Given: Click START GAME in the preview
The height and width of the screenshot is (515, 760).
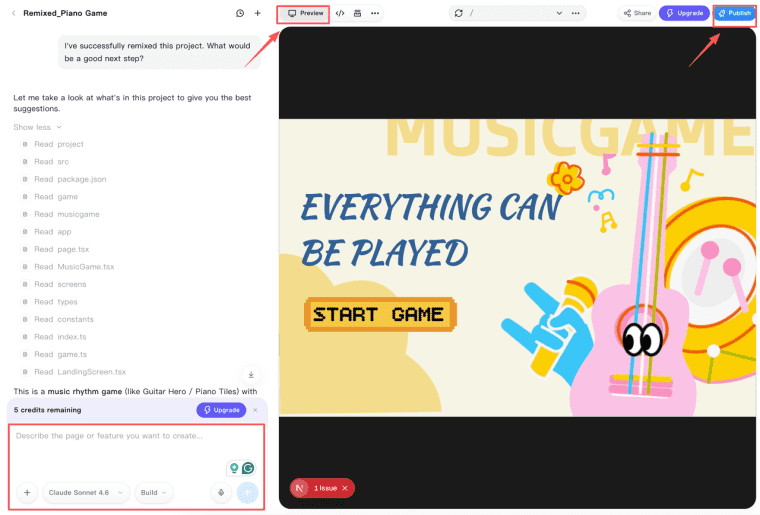Looking at the screenshot, I should tap(380, 314).
